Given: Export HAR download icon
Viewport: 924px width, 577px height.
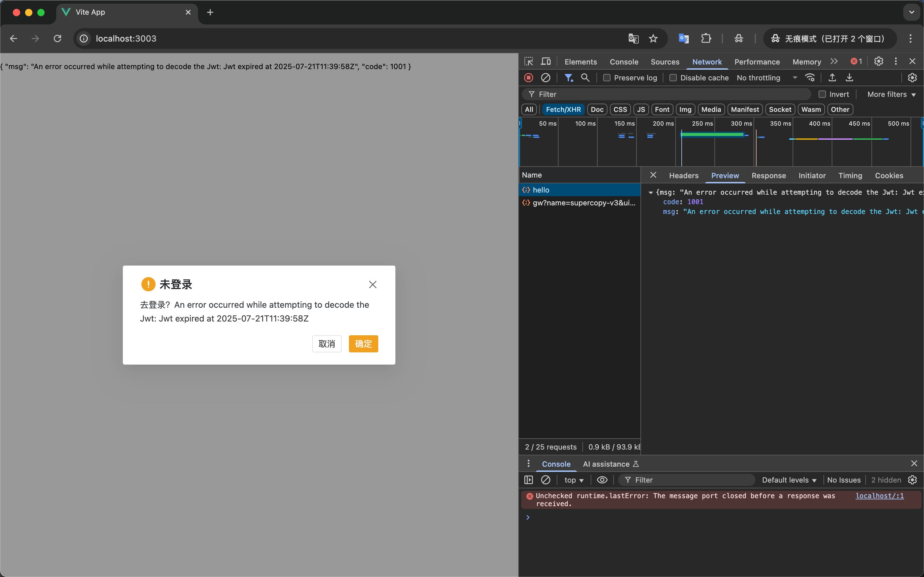Looking at the screenshot, I should [849, 78].
